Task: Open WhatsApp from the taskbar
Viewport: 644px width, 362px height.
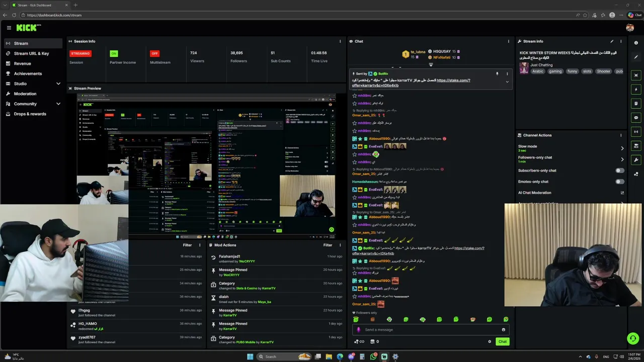Action: pos(373,356)
